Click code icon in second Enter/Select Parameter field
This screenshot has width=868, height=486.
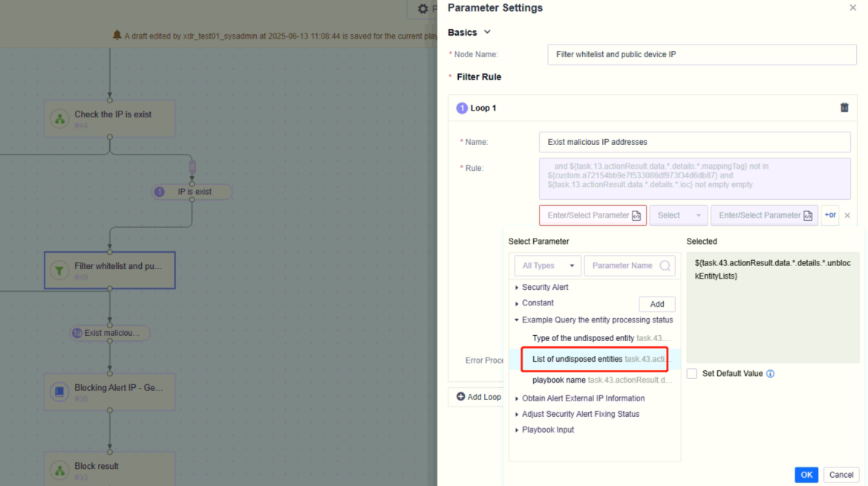pyautogui.click(x=808, y=216)
